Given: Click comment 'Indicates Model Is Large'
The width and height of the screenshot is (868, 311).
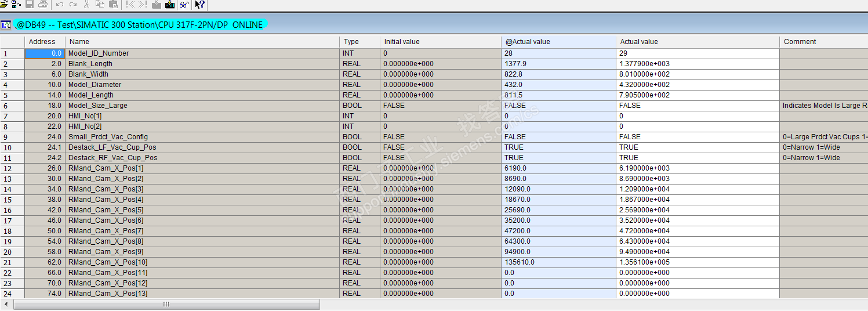Looking at the screenshot, I should click(824, 106).
